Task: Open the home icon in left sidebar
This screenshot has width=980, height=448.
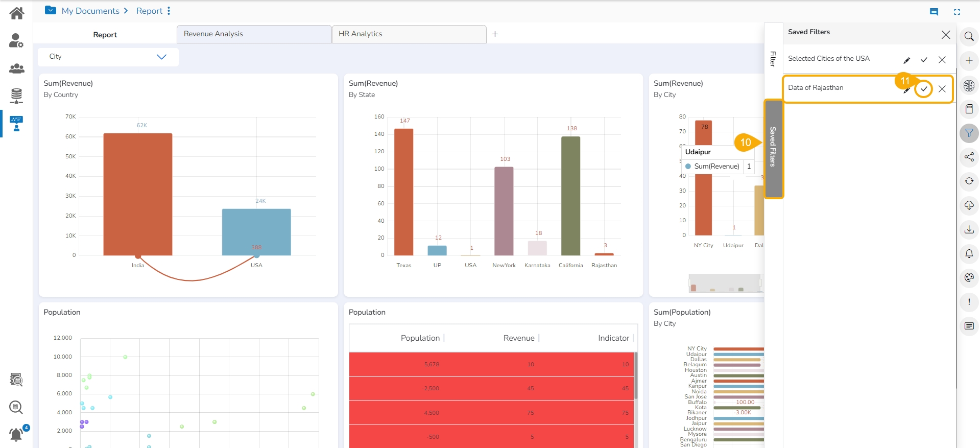Action: pos(16,13)
